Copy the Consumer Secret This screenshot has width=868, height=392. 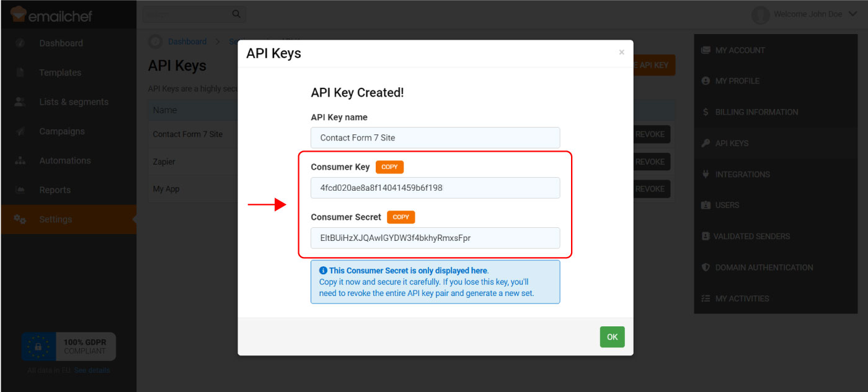coord(401,217)
